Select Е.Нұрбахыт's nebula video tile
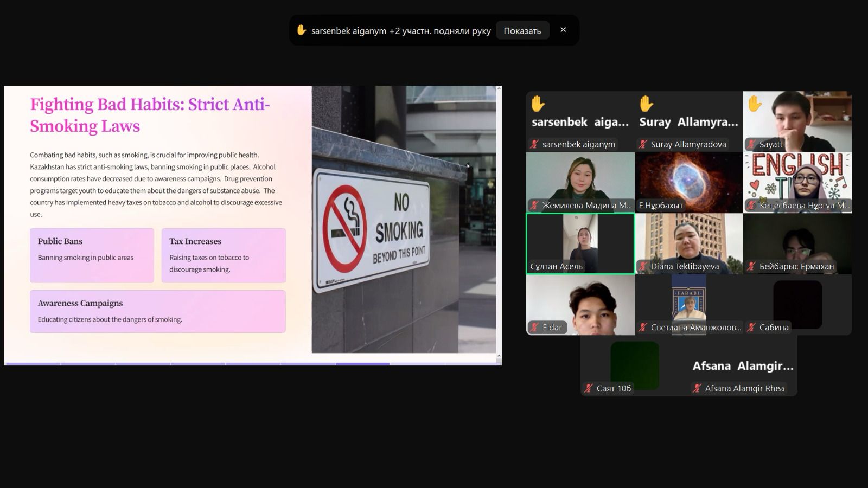The image size is (868, 488). coord(689,183)
